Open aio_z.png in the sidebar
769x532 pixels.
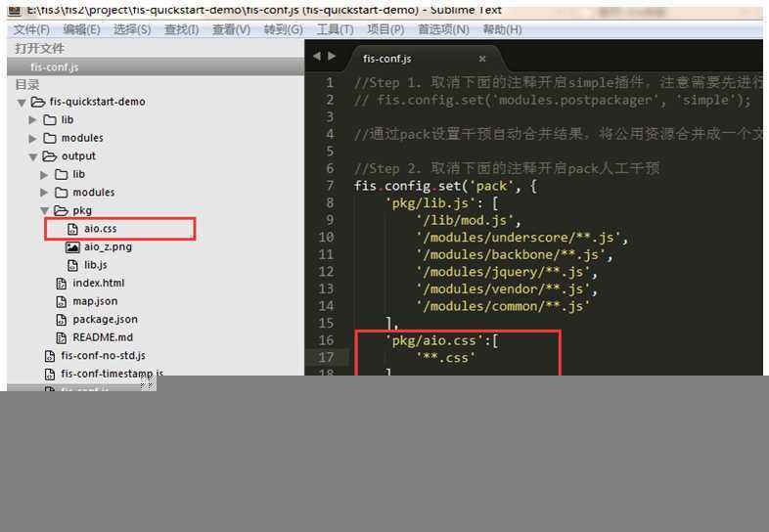[108, 247]
